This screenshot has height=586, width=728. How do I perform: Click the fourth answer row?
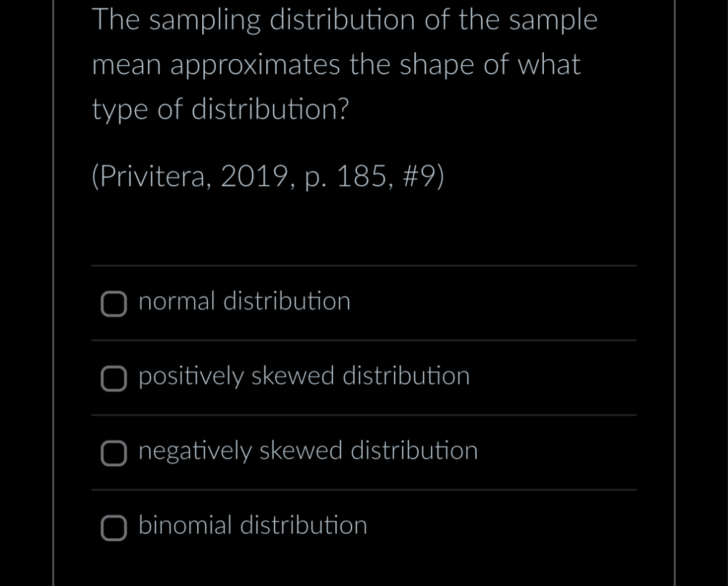coord(364,526)
